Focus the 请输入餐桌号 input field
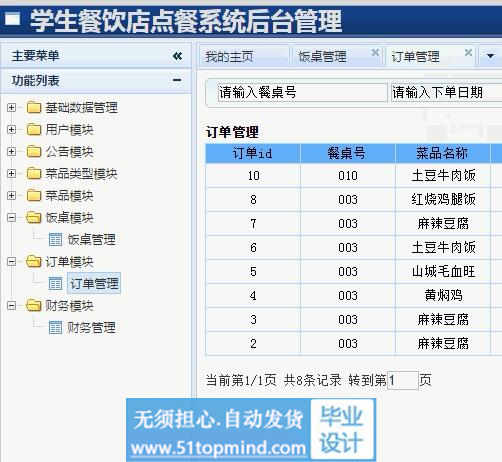 302,92
